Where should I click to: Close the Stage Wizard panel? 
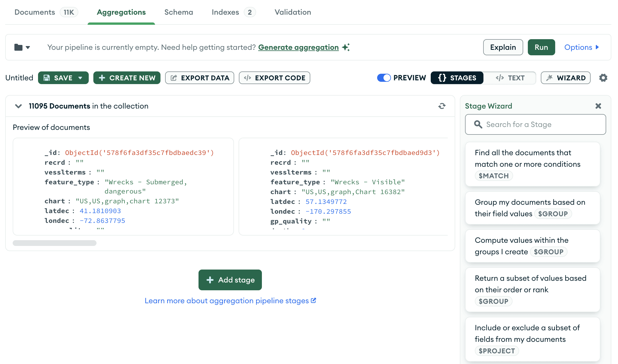coord(598,106)
